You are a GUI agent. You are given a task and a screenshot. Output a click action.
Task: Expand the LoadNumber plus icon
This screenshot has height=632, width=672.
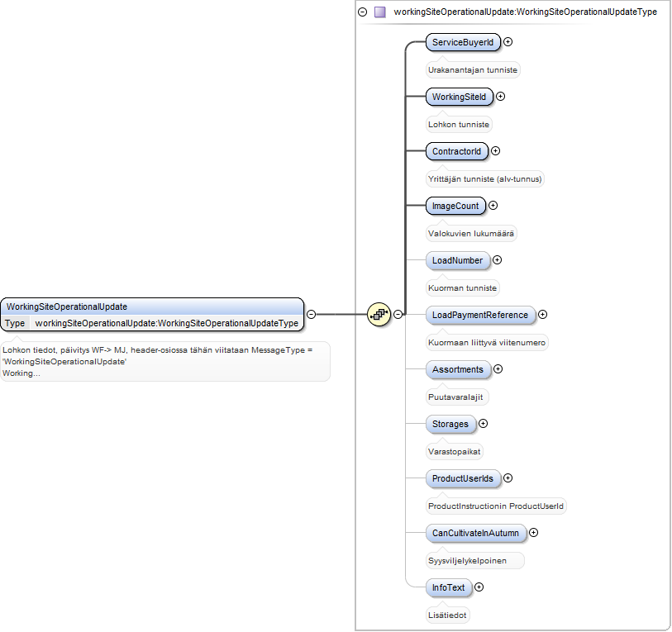click(x=497, y=260)
